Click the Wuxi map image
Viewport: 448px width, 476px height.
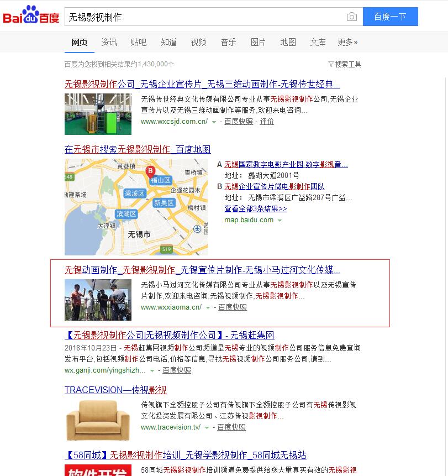tap(136, 207)
